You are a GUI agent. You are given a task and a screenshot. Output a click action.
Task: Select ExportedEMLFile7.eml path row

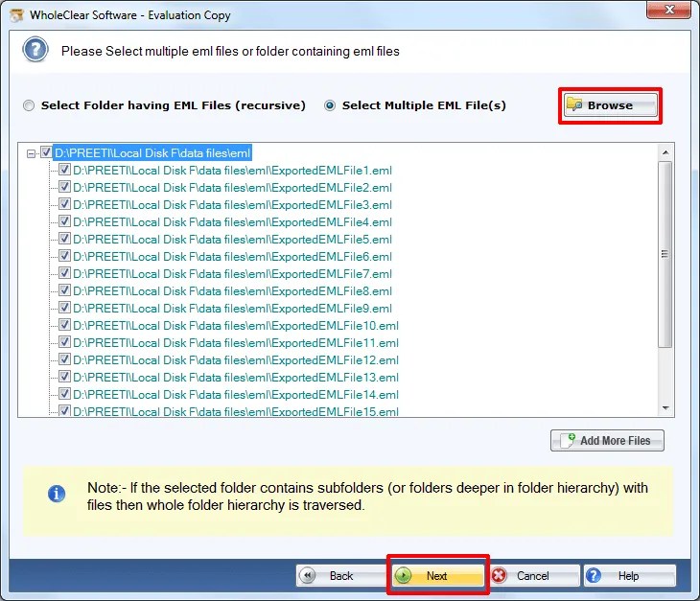tap(232, 274)
